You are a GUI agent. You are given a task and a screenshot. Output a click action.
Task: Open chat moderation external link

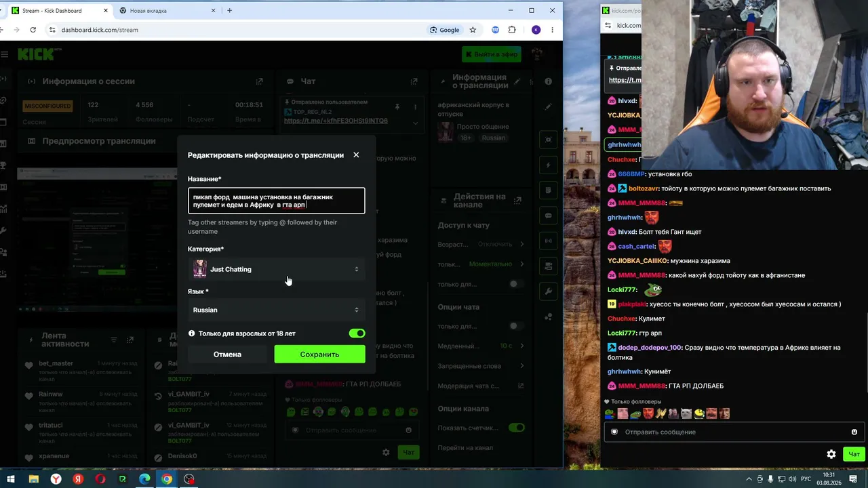pyautogui.click(x=521, y=386)
